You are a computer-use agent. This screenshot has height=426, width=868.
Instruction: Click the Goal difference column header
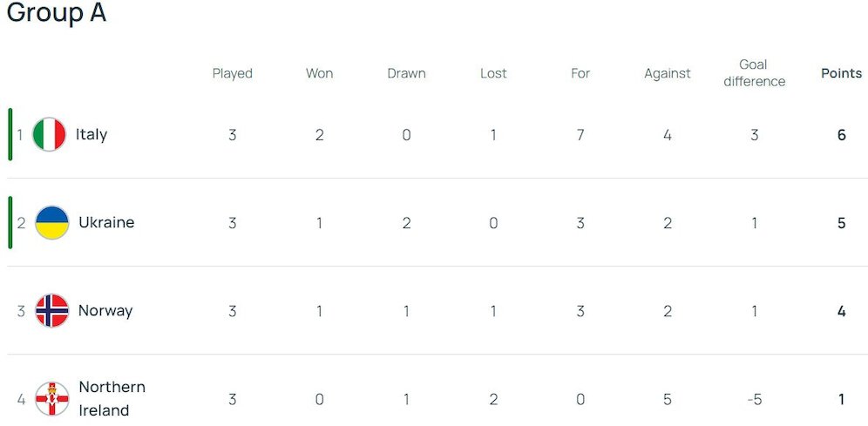coord(755,73)
